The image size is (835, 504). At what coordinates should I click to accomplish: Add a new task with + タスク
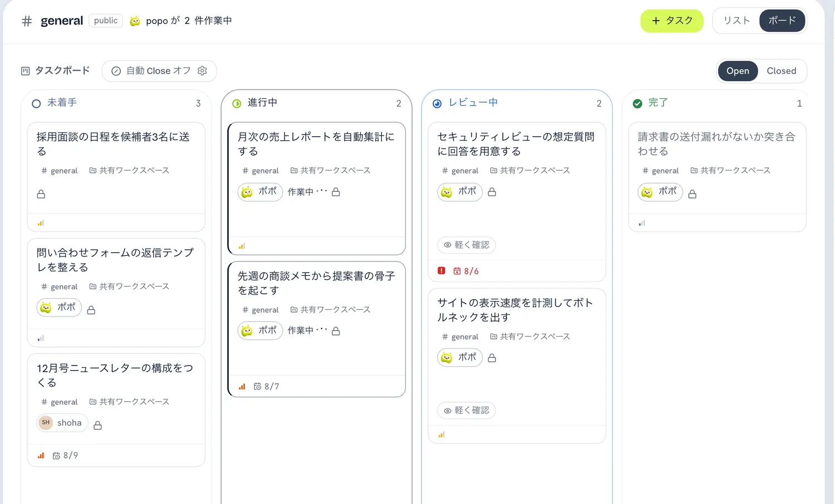click(672, 21)
